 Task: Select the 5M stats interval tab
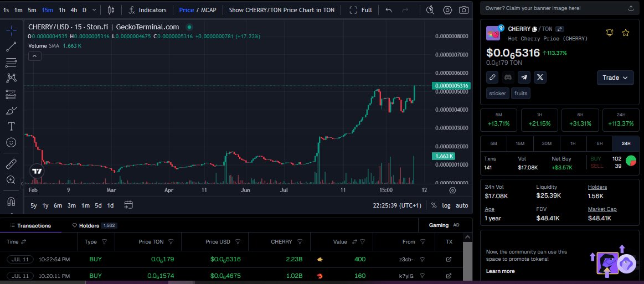493,143
